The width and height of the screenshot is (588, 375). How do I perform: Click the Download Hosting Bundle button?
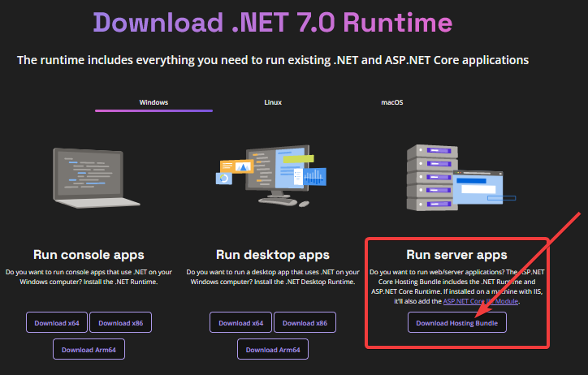457,322
